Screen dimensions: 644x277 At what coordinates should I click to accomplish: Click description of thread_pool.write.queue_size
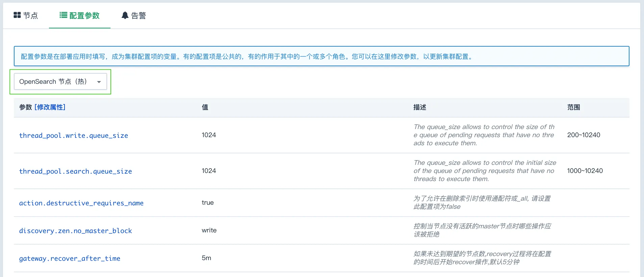484,135
